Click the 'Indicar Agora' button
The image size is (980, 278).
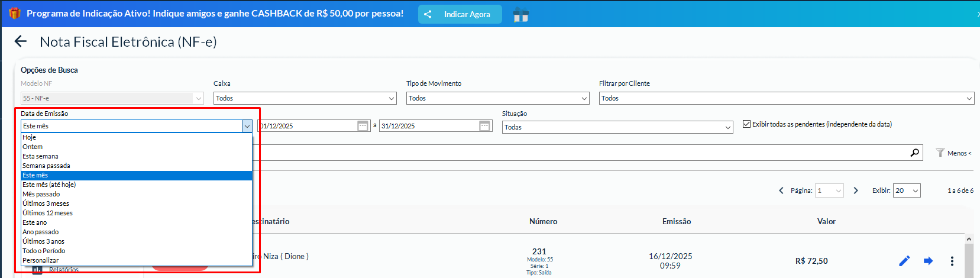coord(460,14)
